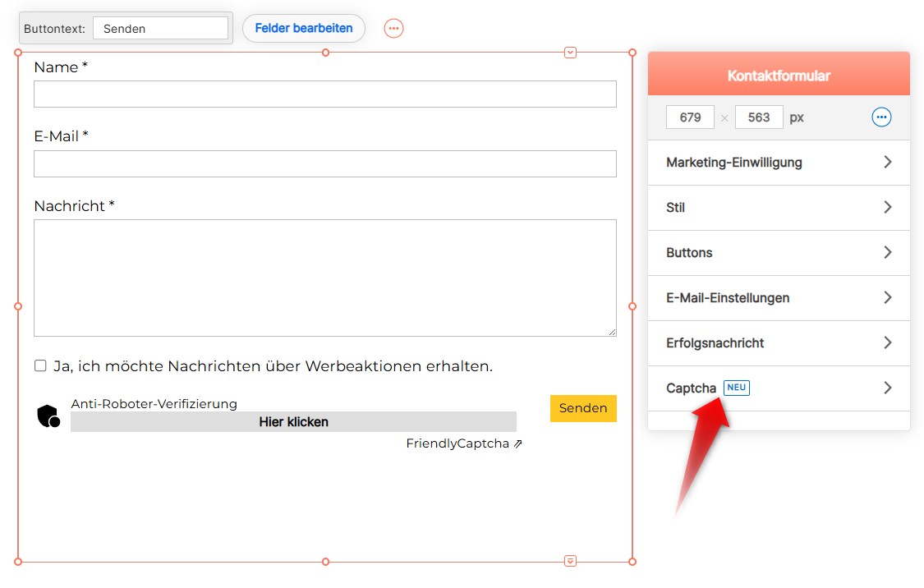924x588 pixels.
Task: Expand the Stil settings chevron
Action: click(887, 208)
